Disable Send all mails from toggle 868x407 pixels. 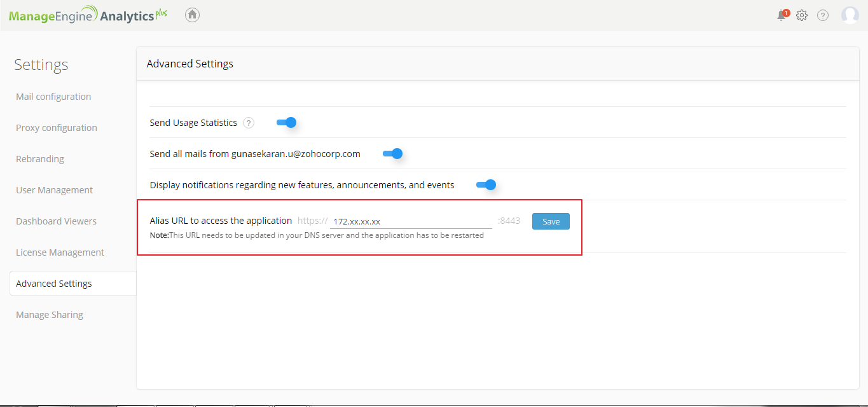pos(393,154)
